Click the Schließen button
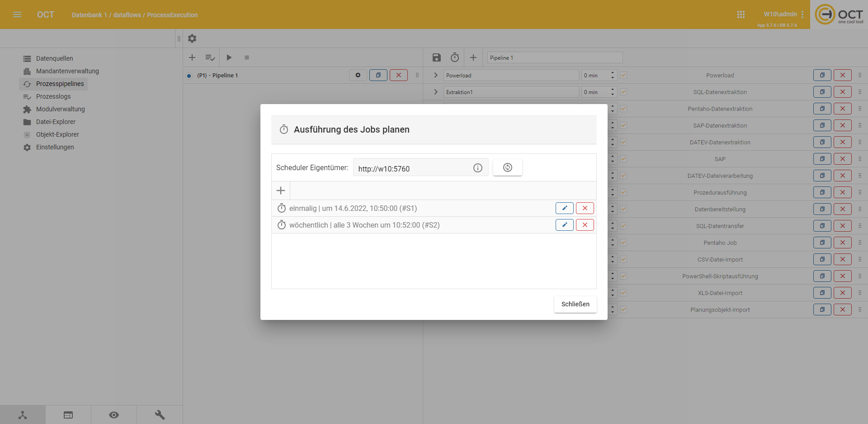Viewport: 868px width, 424px height. click(x=575, y=304)
